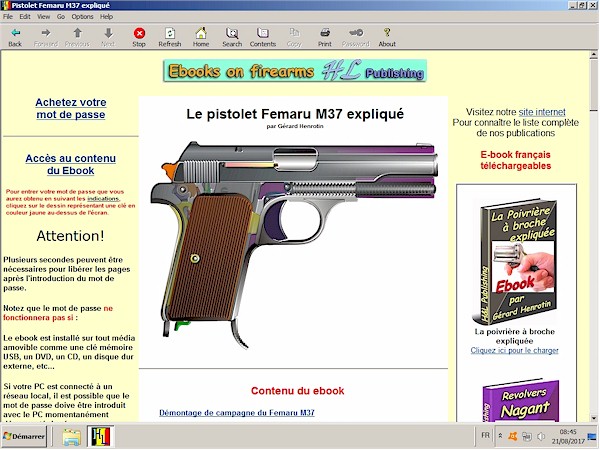The image size is (600, 450).
Task: Click the network tray icon
Action: 527,436
